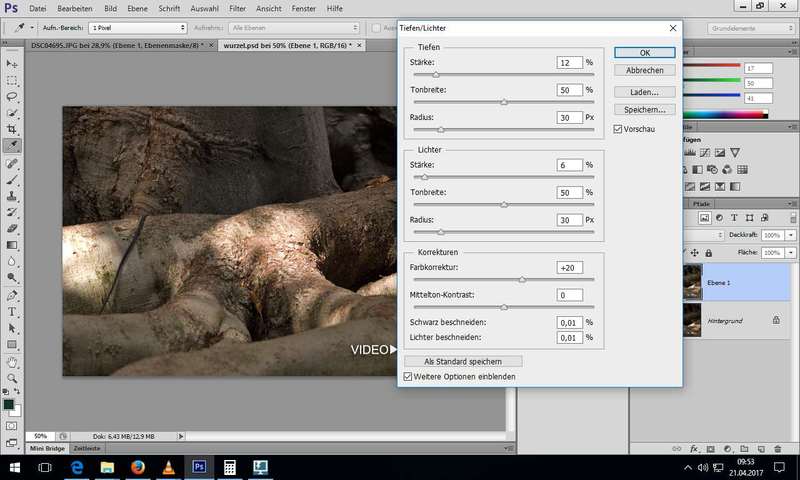Click the Zoom tool magnifier

coord(12,377)
